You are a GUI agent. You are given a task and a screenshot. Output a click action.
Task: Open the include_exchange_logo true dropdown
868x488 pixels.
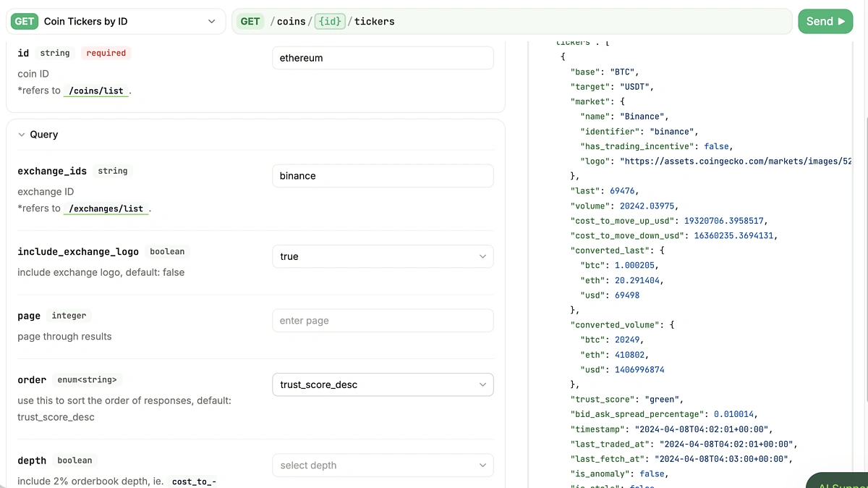pos(383,256)
